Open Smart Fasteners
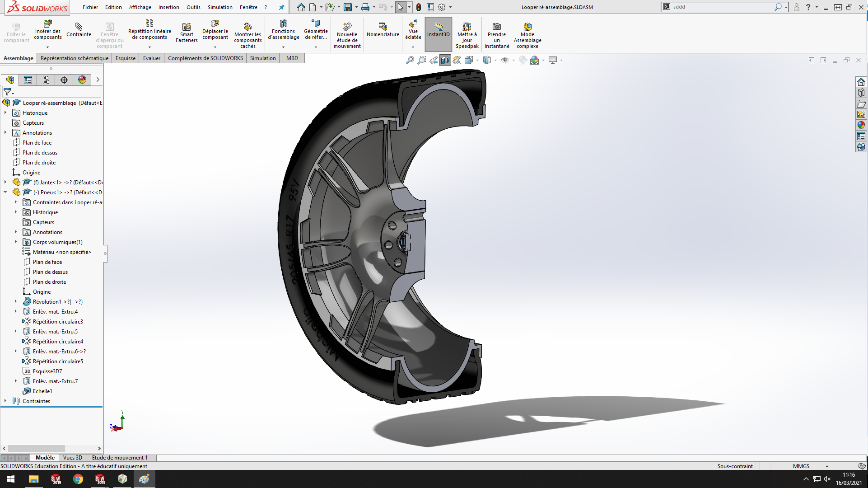Screen dimensions: 868x488 click(x=187, y=32)
